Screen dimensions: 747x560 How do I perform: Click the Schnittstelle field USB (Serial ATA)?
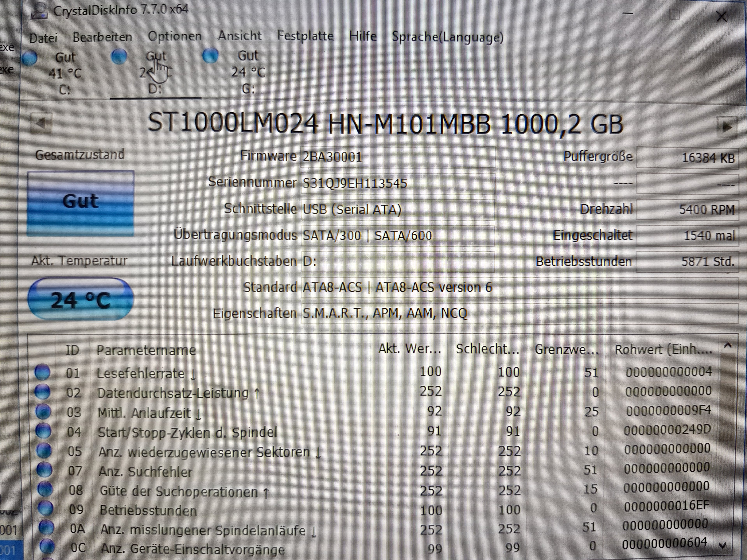coord(398,210)
